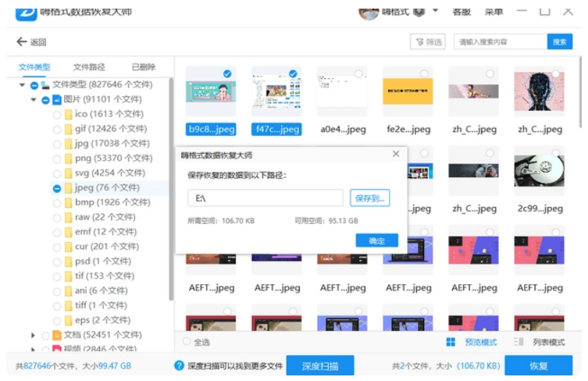Click the back arrow icon
This screenshot has height=381, width=588.
(21, 41)
